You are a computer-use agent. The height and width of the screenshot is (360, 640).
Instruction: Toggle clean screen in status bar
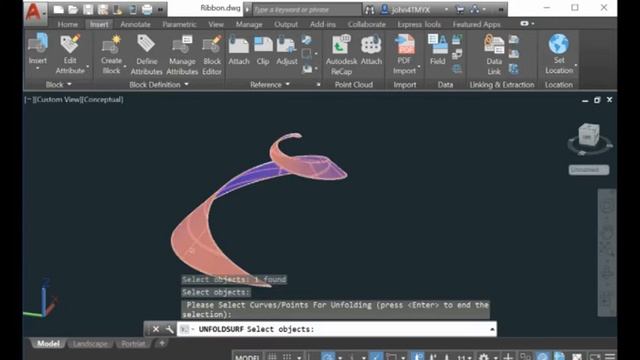[595, 357]
